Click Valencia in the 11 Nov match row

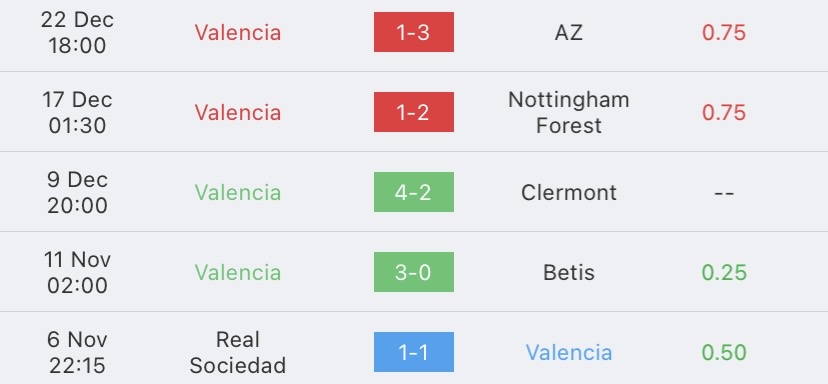click(238, 273)
